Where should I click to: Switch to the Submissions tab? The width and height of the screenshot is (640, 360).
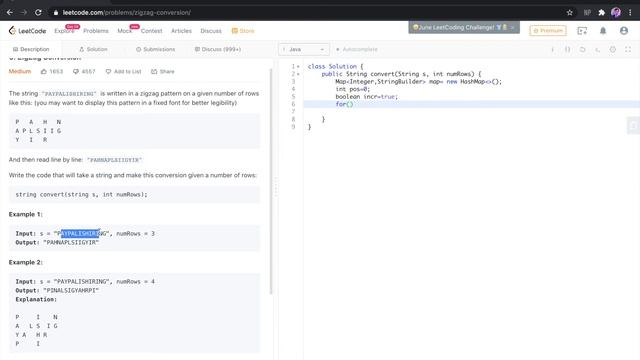tap(155, 49)
